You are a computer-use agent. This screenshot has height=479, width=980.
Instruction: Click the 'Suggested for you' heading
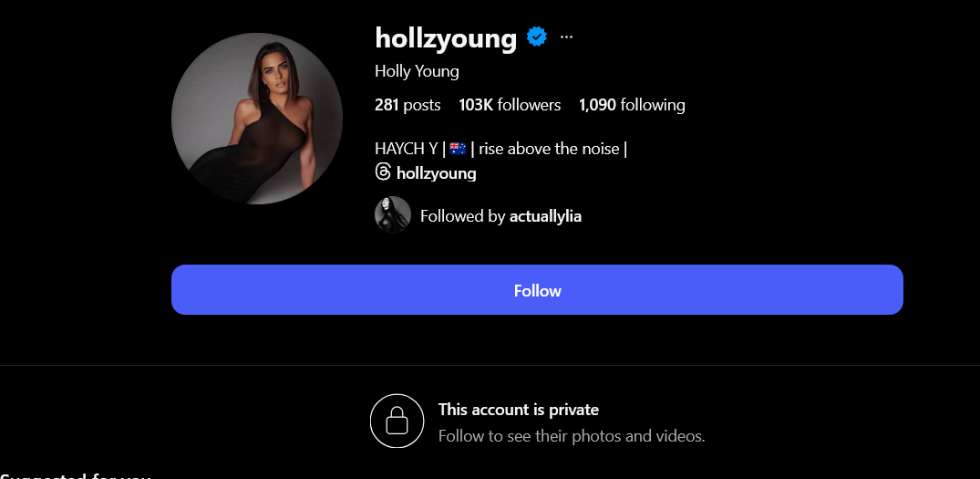coord(75,475)
